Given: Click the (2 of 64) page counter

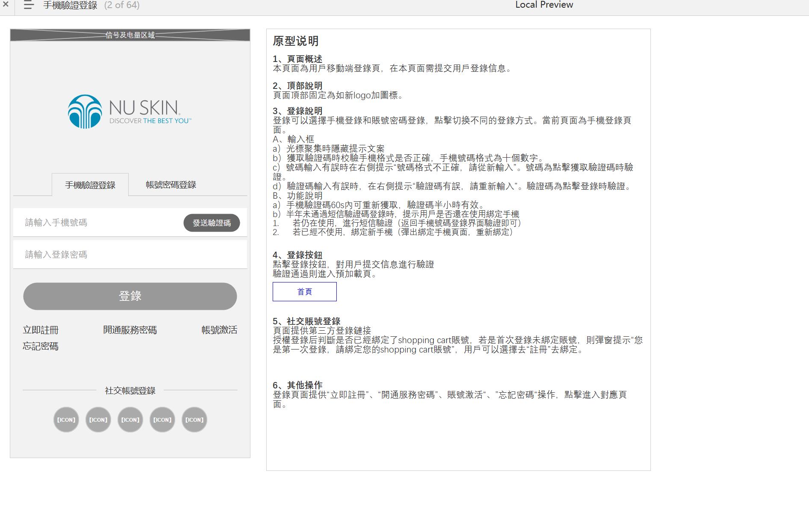Looking at the screenshot, I should tap(122, 5).
